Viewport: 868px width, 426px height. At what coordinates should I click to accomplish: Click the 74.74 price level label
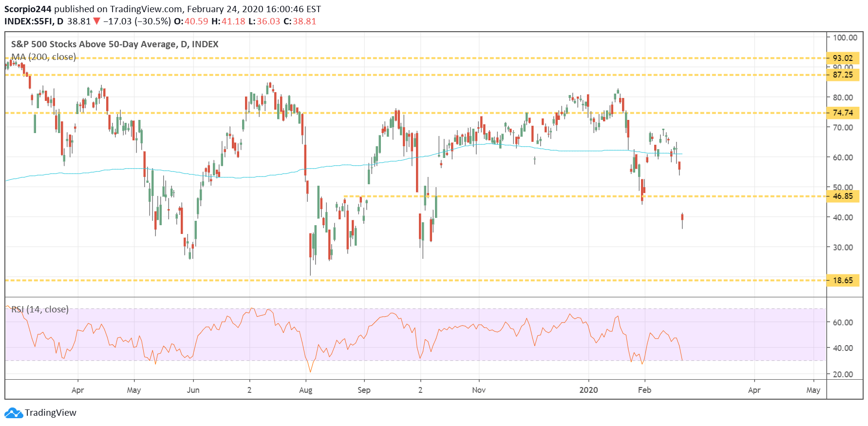point(843,113)
